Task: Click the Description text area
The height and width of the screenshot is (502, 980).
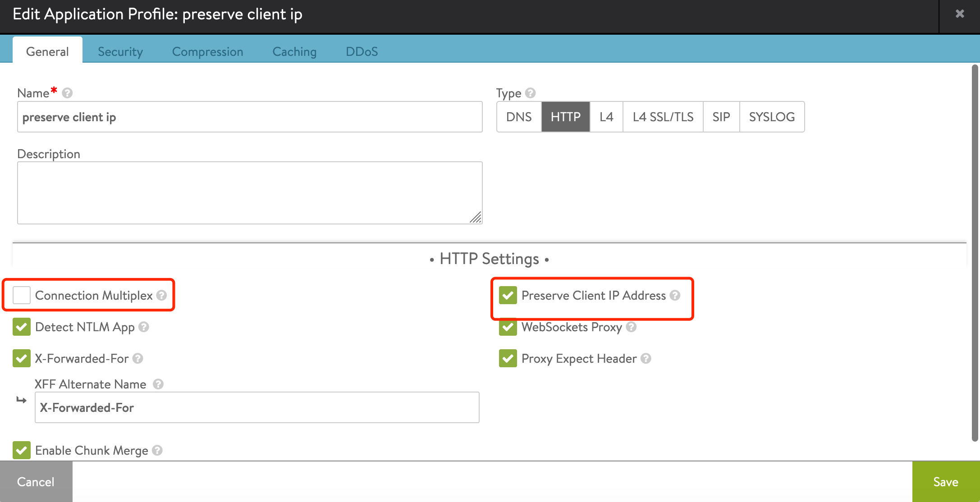Action: 250,193
